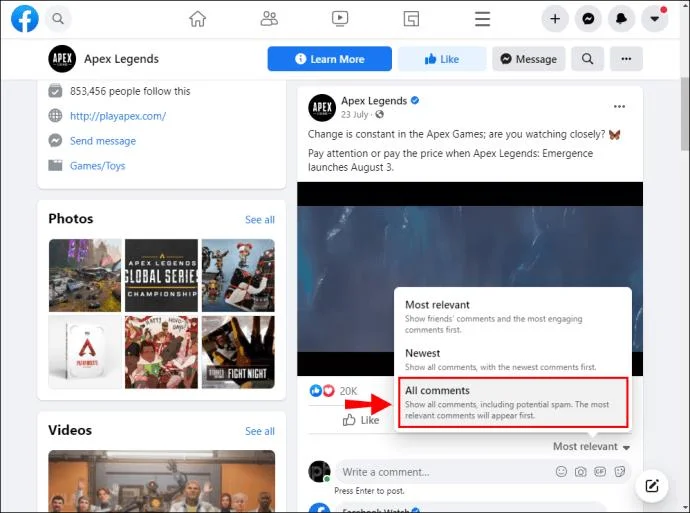
Task: Open the playapex.com link
Action: (118, 116)
